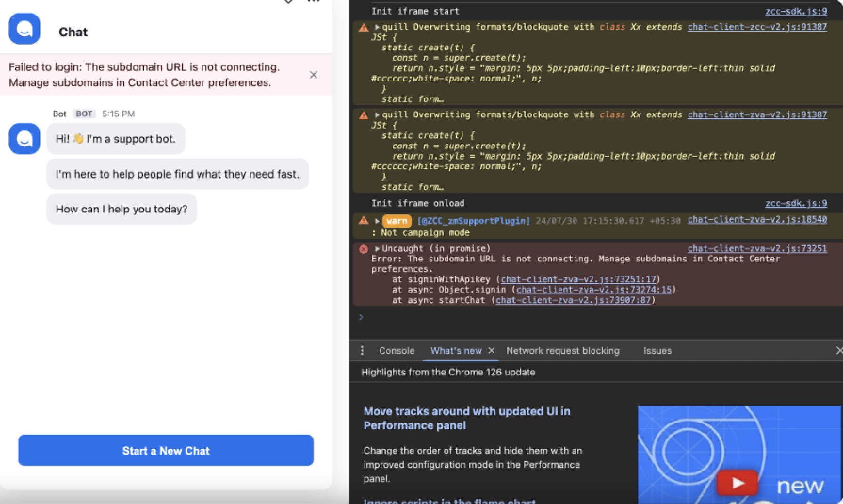Open zcc-sdk.js:9 link beside Init iframe start

pos(796,11)
